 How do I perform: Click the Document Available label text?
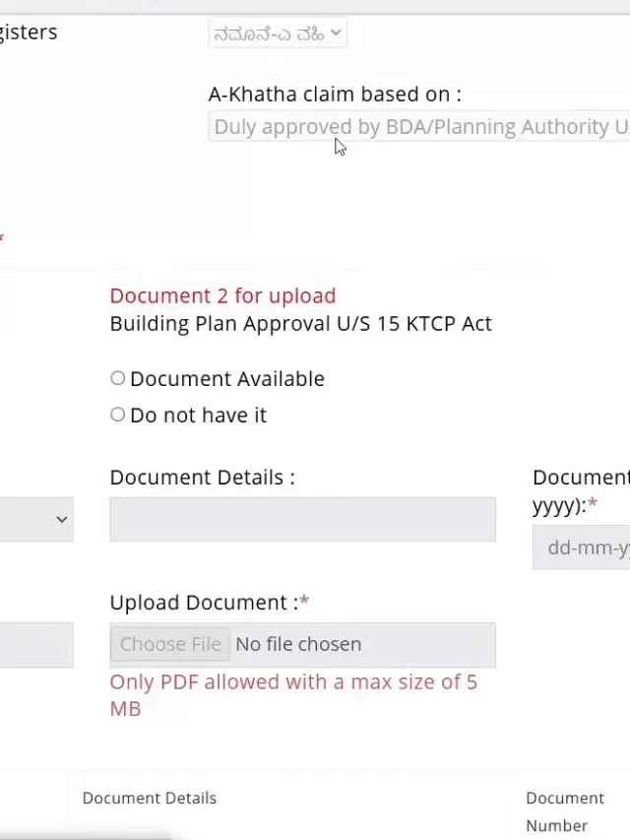tap(227, 379)
